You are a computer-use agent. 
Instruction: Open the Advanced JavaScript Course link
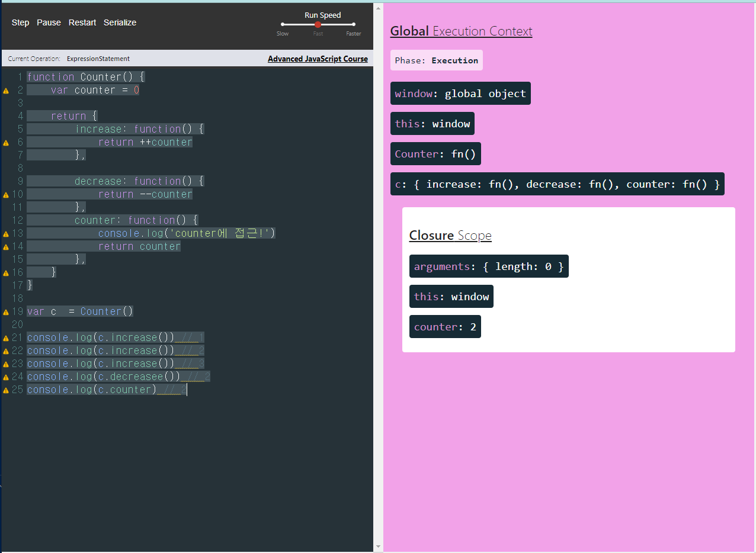[x=318, y=59]
